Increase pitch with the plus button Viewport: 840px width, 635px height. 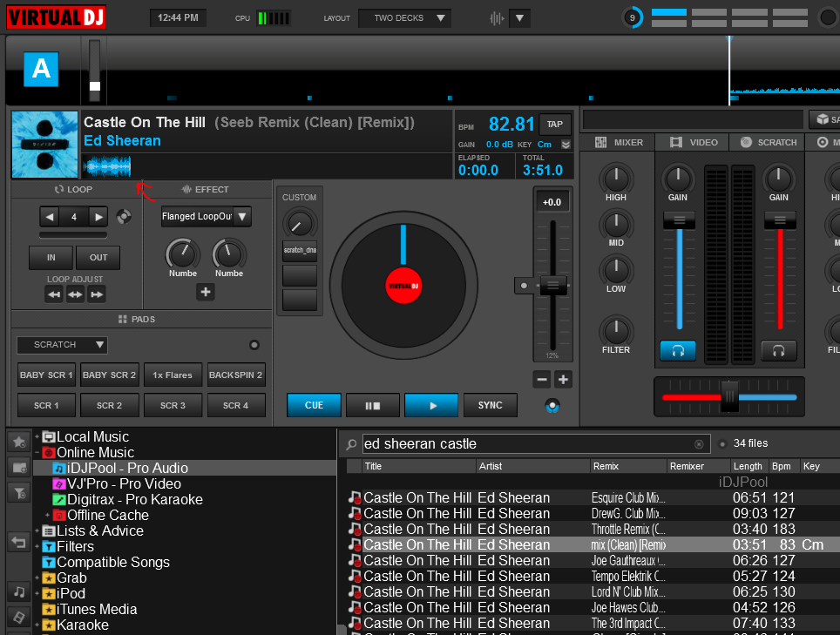(x=563, y=380)
